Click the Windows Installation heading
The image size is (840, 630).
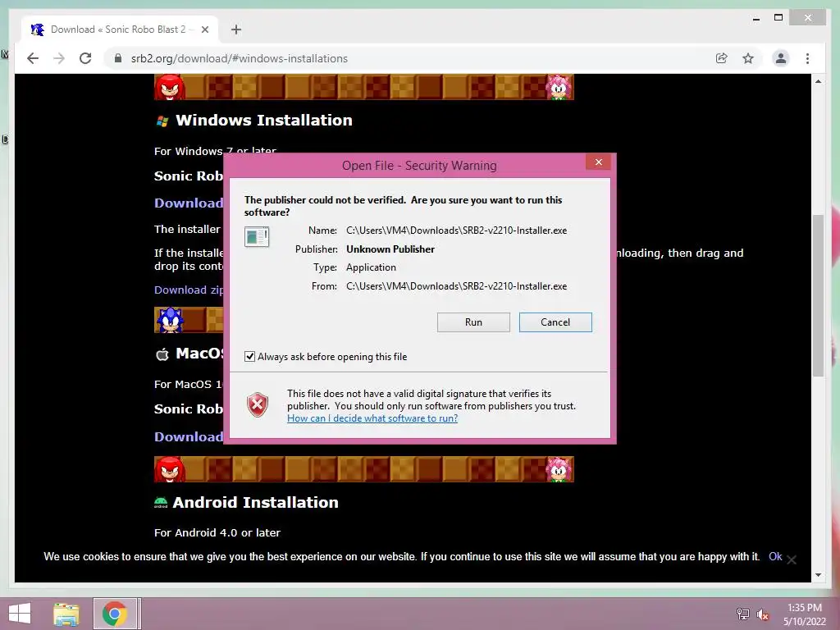[x=264, y=120]
